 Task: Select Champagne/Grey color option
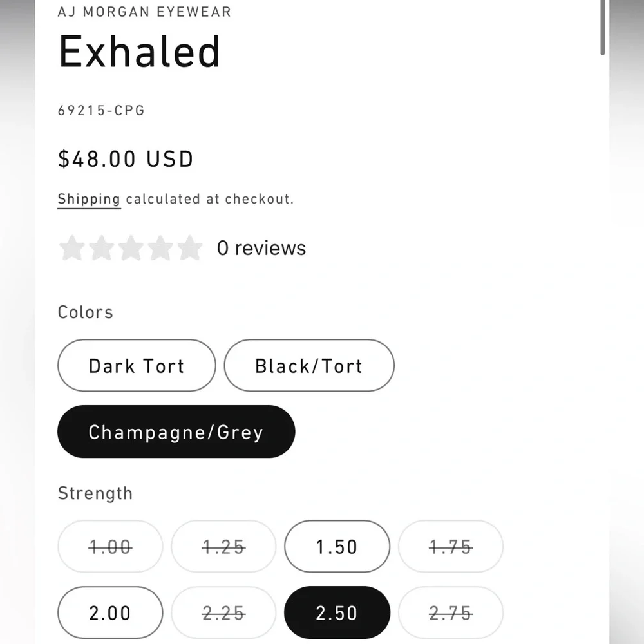point(176,431)
